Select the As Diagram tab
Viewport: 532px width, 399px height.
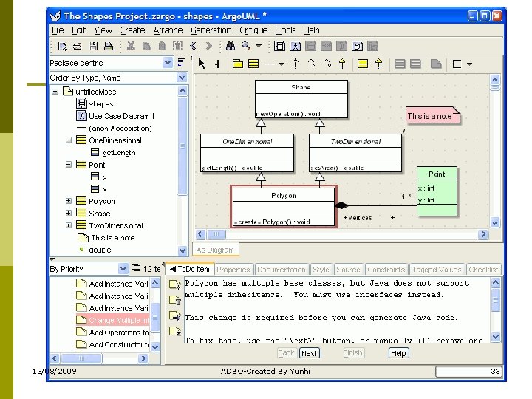click(215, 250)
